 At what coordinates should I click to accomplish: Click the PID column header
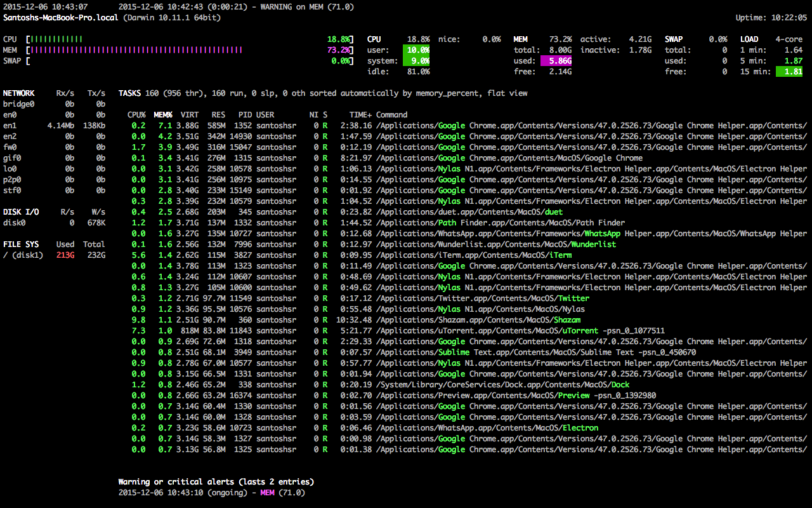[245, 115]
